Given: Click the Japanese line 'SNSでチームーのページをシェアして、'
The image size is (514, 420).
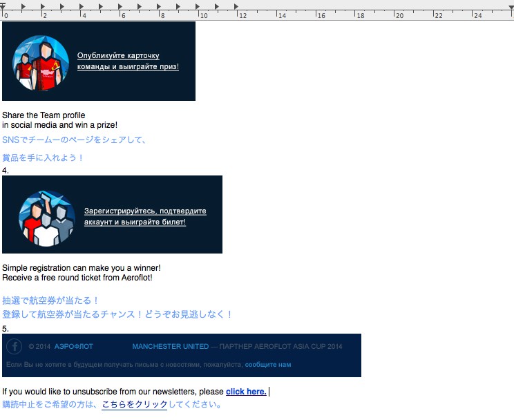Looking at the screenshot, I should pos(74,140).
